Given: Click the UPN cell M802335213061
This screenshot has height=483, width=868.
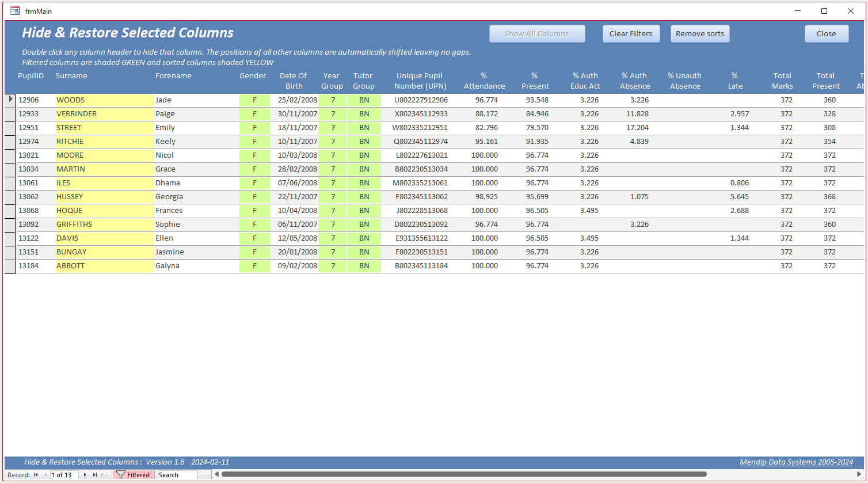Looking at the screenshot, I should coord(420,183).
